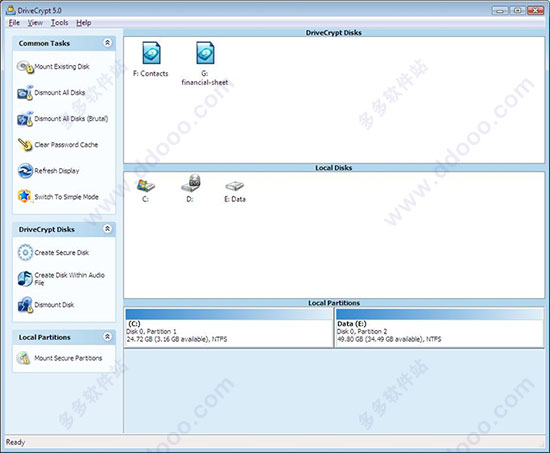The width and height of the screenshot is (550, 453).
Task: Minimize the DriveCrypt window
Action: click(x=499, y=11)
